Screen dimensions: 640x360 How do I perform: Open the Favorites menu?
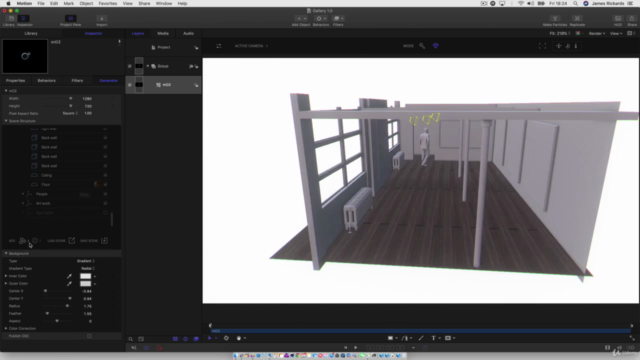108,3
